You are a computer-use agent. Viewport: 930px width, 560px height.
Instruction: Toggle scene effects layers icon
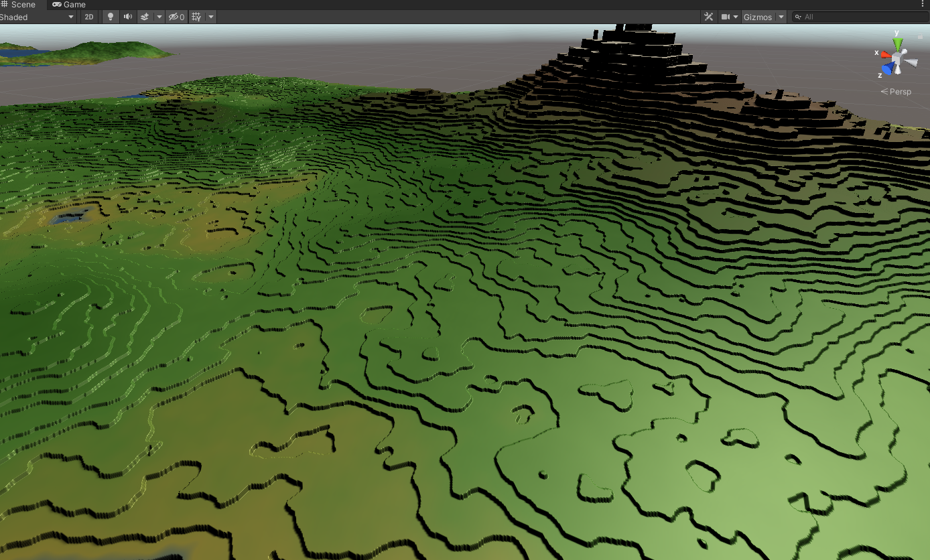point(144,17)
